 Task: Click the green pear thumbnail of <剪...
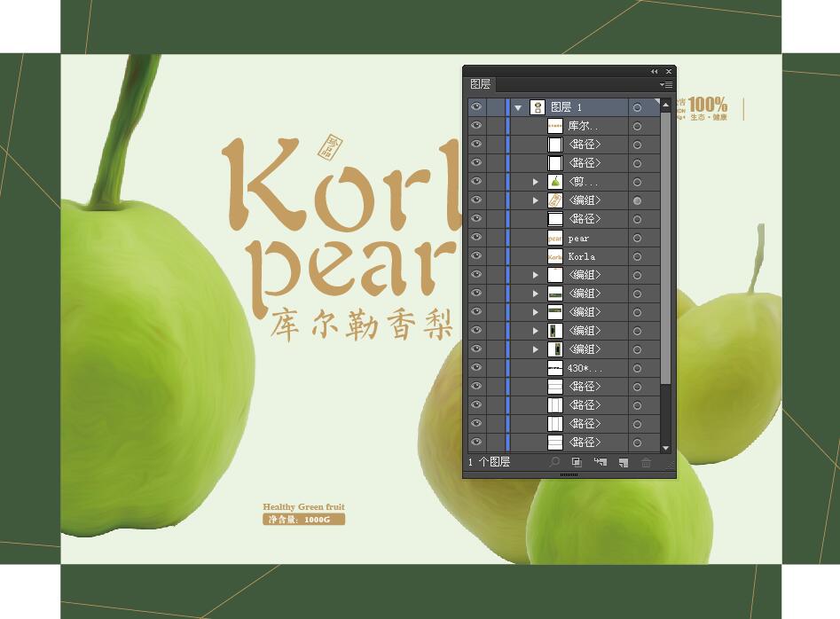555,182
